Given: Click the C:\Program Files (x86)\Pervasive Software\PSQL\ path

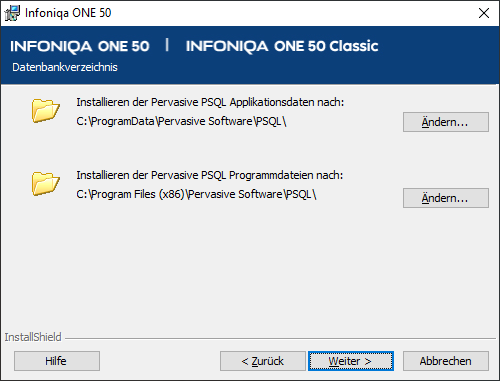Looking at the screenshot, I should point(196,194).
